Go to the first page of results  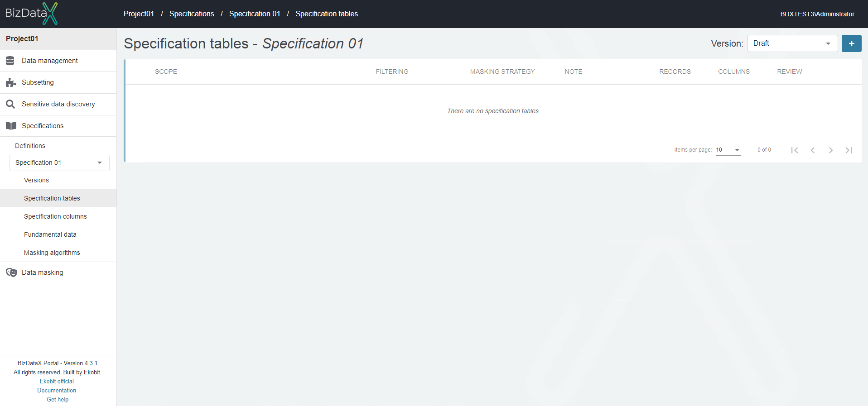pyautogui.click(x=794, y=150)
